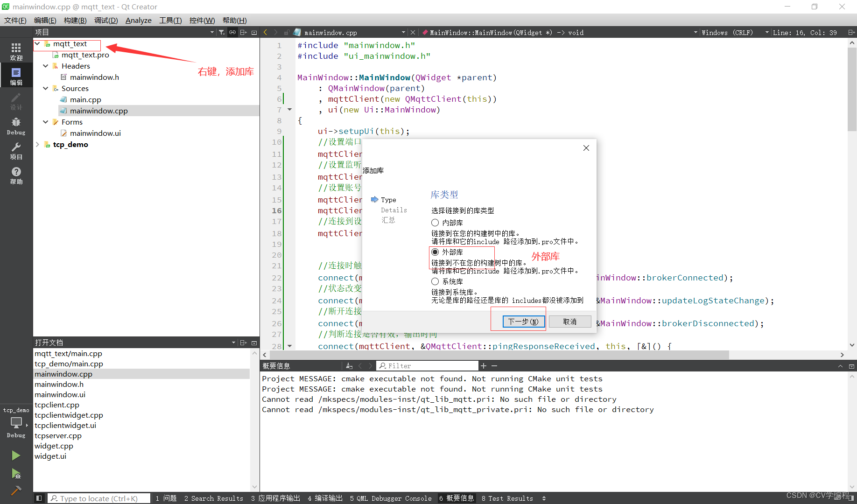Collapse the Headers folder
Image resolution: width=857 pixels, height=504 pixels.
coord(46,66)
